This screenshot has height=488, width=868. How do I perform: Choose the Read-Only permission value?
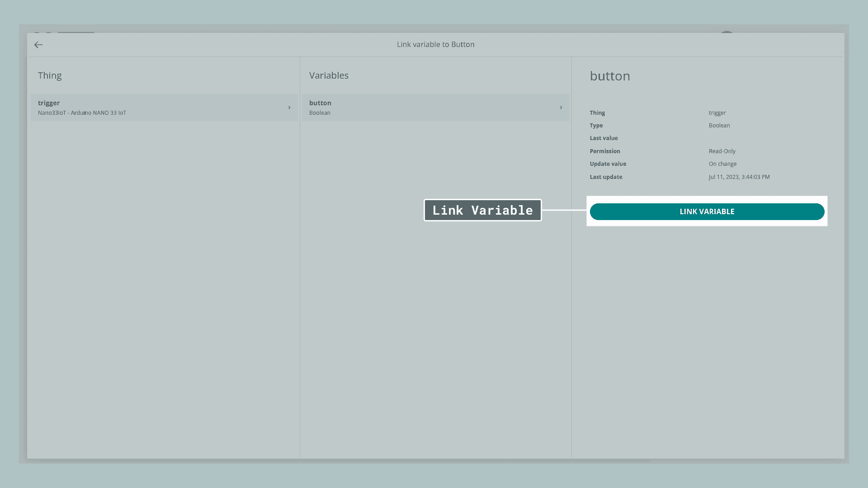click(x=722, y=151)
